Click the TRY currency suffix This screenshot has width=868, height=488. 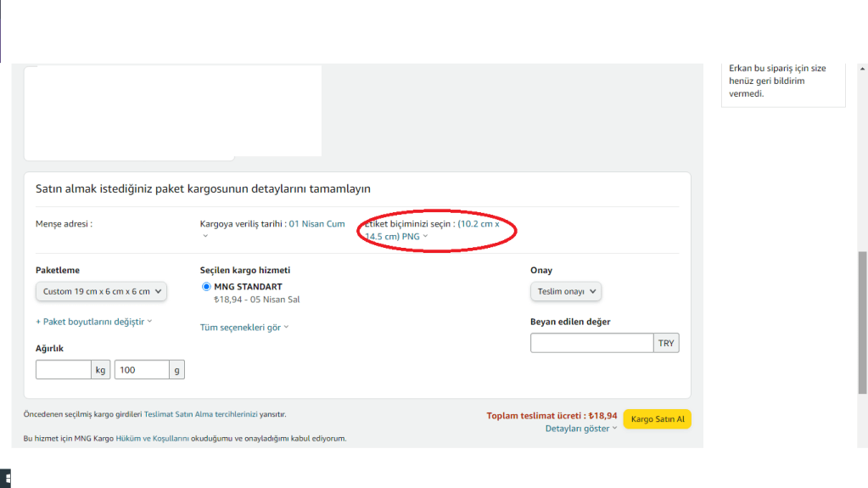tap(666, 343)
